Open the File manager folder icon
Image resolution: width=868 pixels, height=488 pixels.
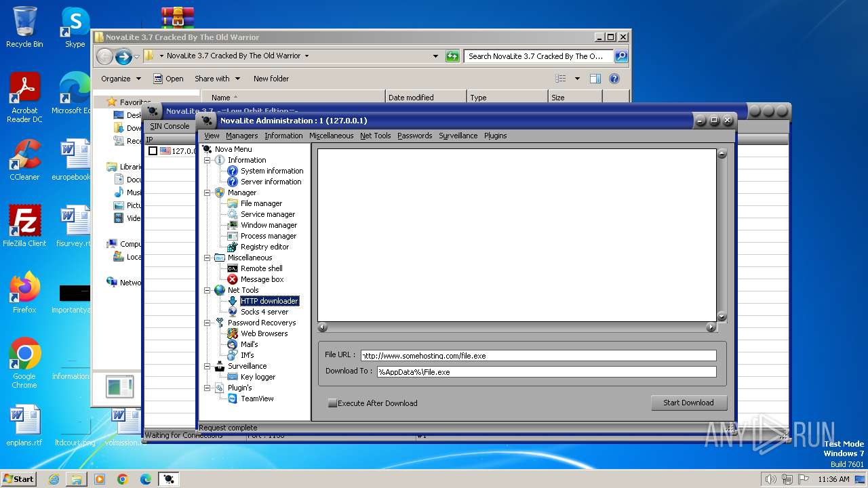click(233, 203)
